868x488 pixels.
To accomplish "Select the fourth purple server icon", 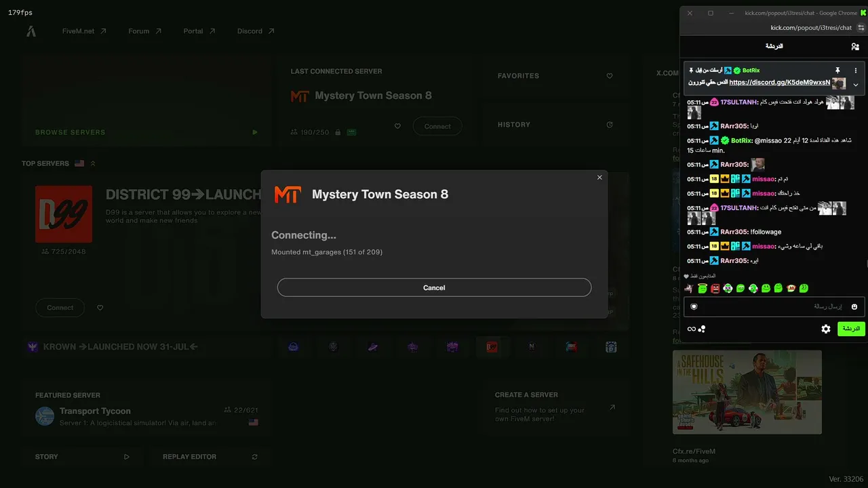I will click(x=413, y=347).
